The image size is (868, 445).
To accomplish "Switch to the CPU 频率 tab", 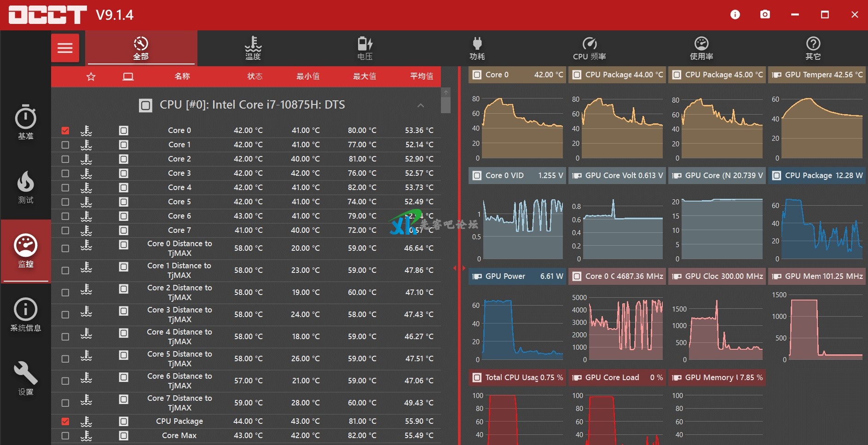I will 589,48.
